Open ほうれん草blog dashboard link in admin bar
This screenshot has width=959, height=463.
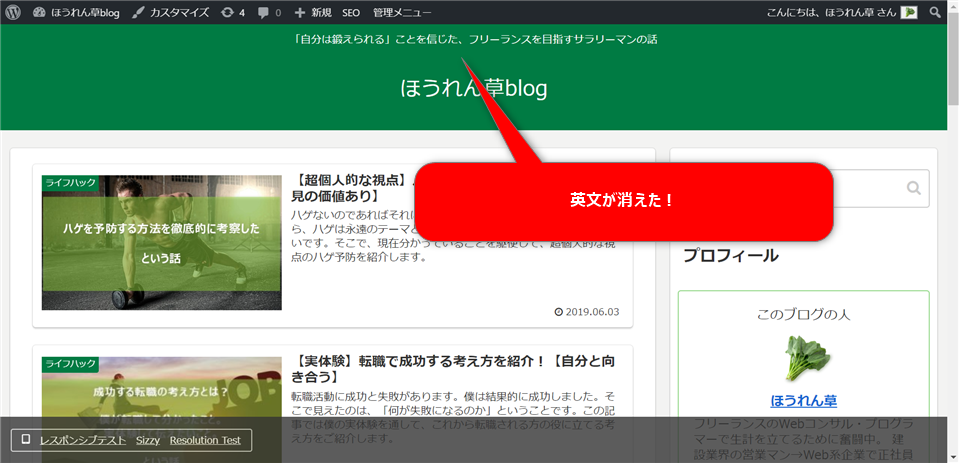76,12
